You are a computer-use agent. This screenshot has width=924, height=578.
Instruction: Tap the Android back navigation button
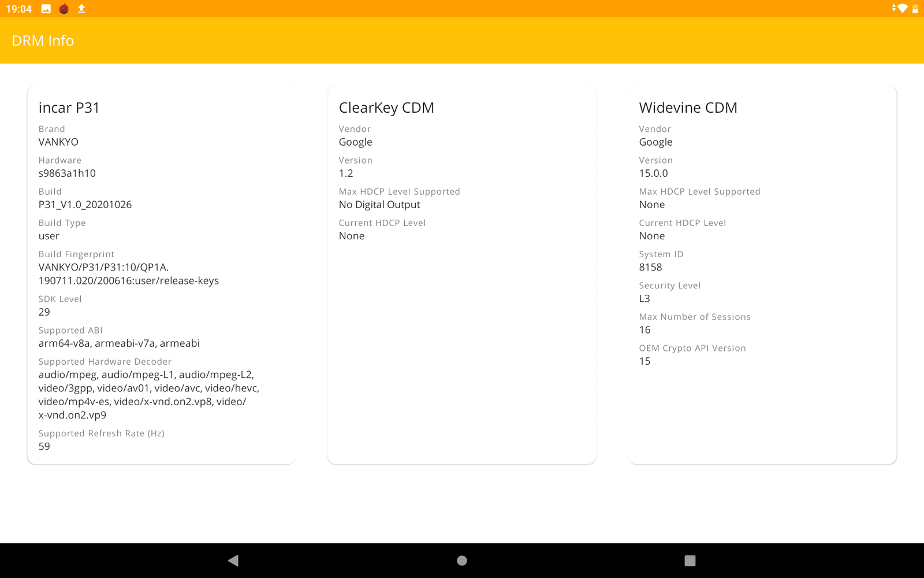click(233, 560)
